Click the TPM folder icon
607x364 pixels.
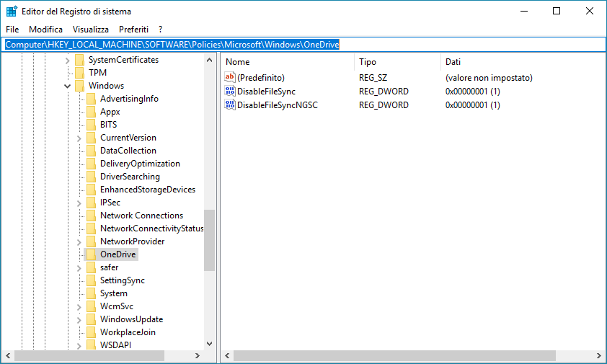pos(80,73)
